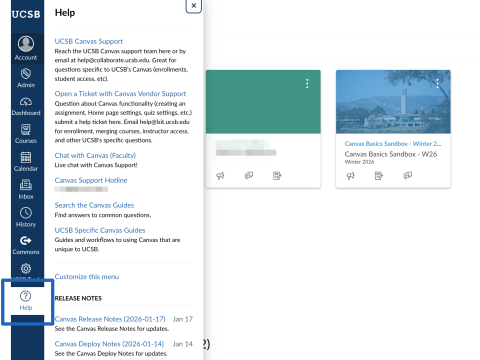Open the Account profile icon in sidebar
The height and width of the screenshot is (360, 480).
tap(26, 44)
